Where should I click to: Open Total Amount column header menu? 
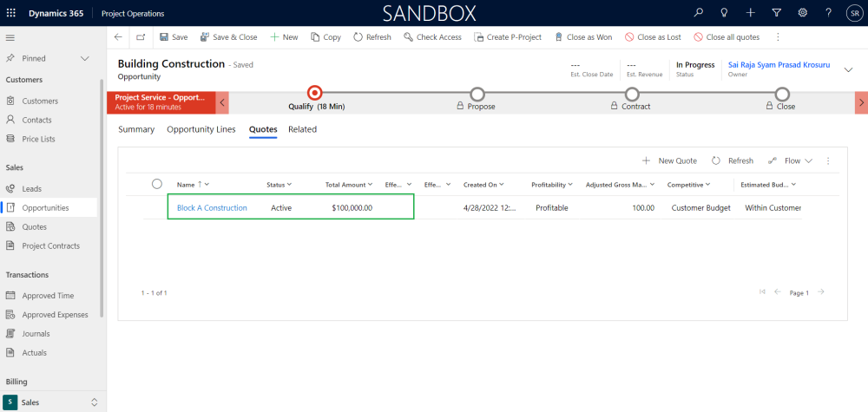click(x=349, y=185)
